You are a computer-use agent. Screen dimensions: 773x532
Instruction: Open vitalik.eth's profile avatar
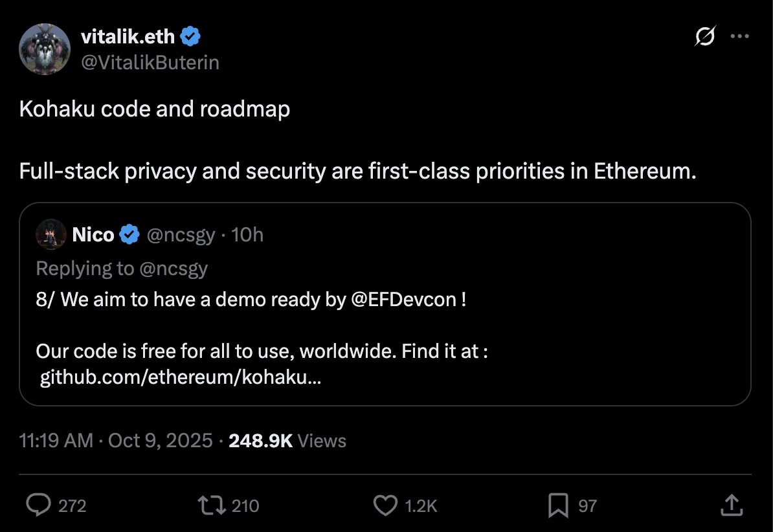45,49
